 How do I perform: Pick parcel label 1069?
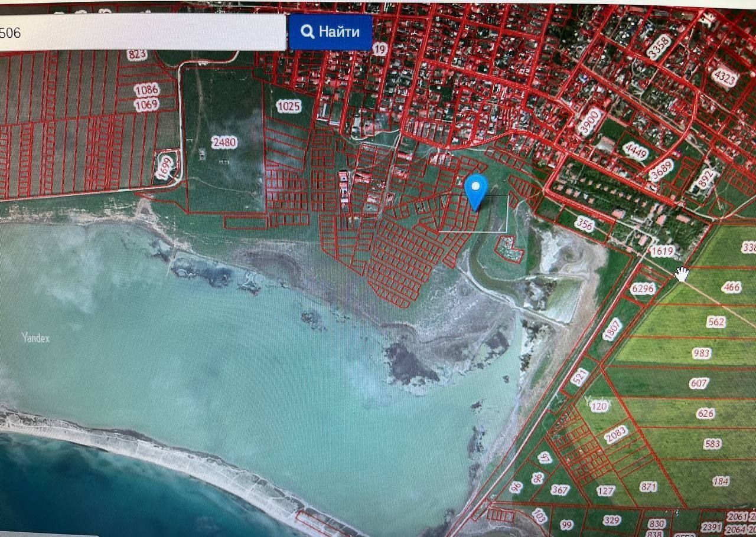point(146,105)
